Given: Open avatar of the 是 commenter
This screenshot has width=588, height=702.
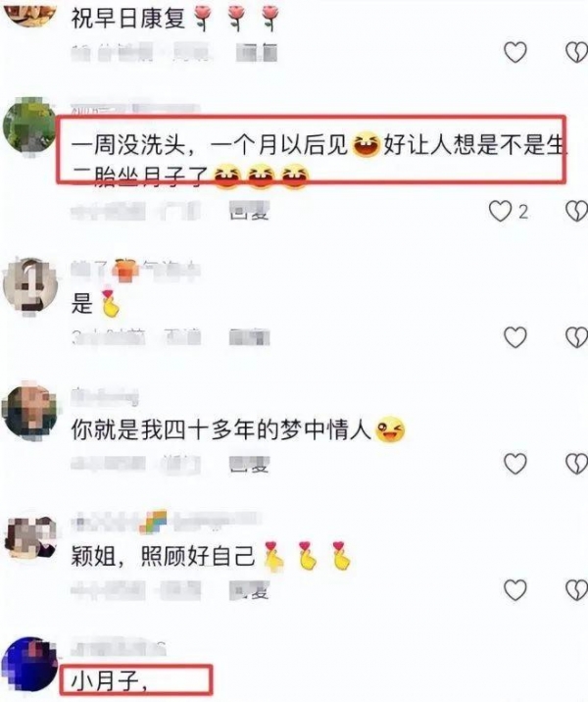Looking at the screenshot, I should (x=29, y=285).
